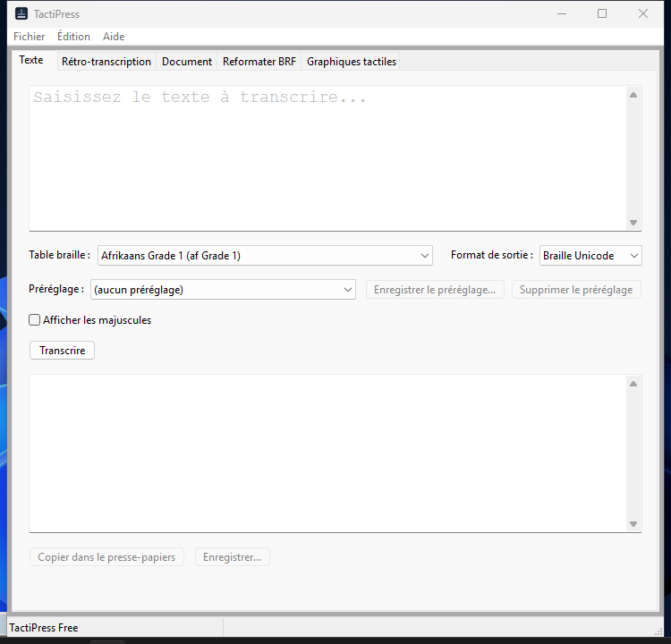Switch to the Texte tab

click(30, 60)
